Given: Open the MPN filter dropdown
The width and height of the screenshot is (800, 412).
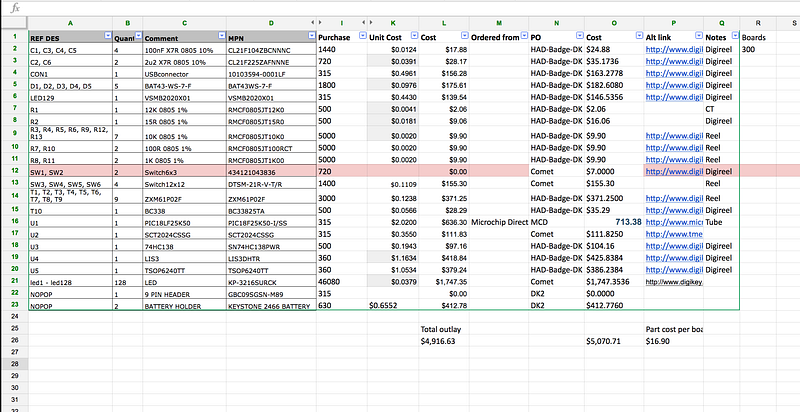Looking at the screenshot, I should click(x=312, y=36).
